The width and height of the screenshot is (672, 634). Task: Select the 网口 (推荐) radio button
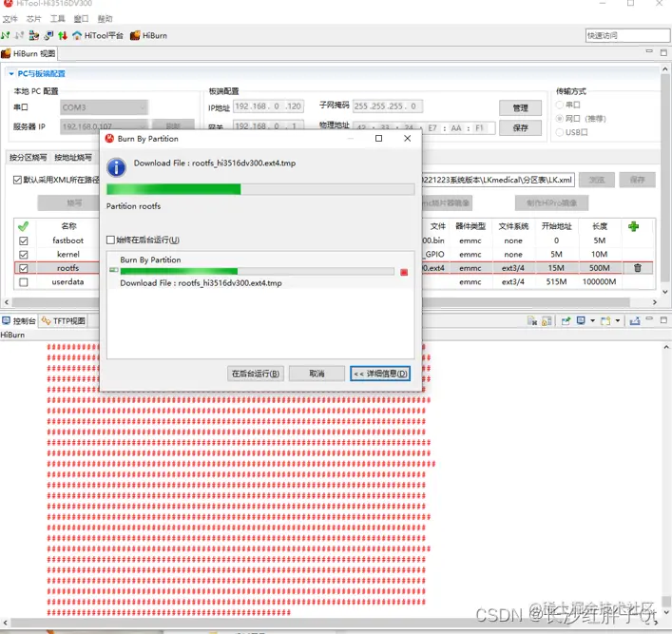click(559, 118)
